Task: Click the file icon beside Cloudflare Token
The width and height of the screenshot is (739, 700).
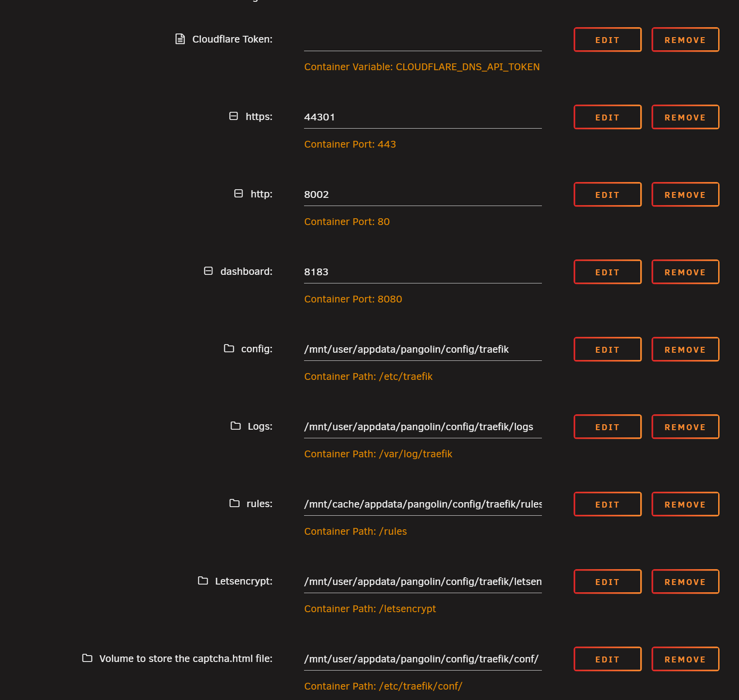Action: pyautogui.click(x=180, y=39)
